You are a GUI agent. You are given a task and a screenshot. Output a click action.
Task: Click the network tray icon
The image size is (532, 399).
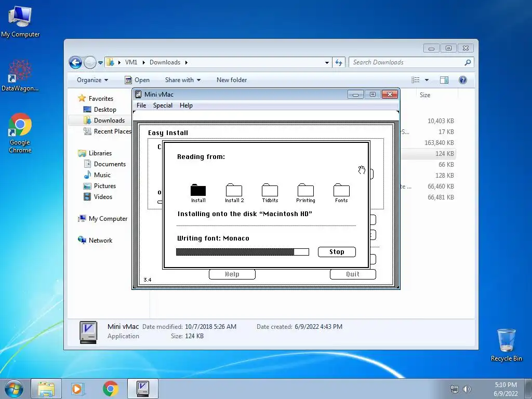click(454, 389)
